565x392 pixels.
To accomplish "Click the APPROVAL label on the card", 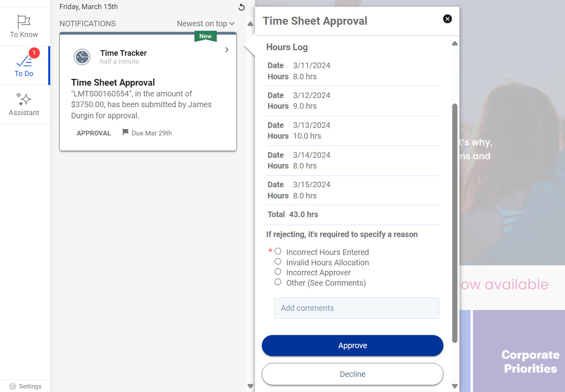I will point(94,133).
